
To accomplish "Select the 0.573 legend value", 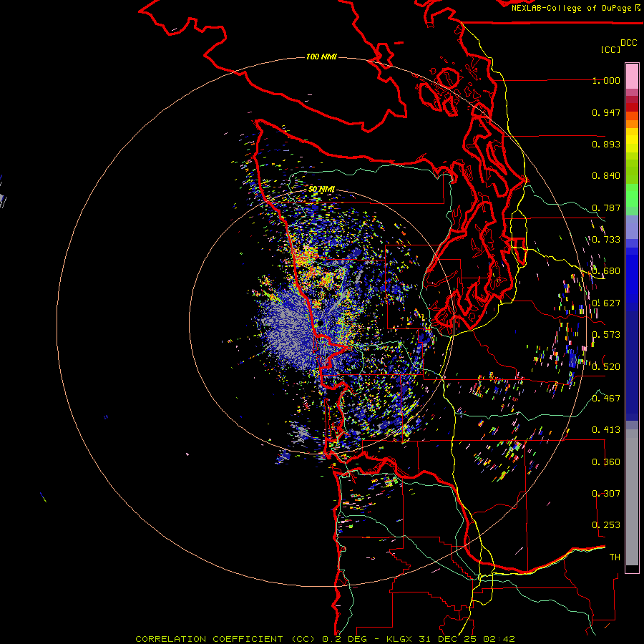I will coord(606,335).
